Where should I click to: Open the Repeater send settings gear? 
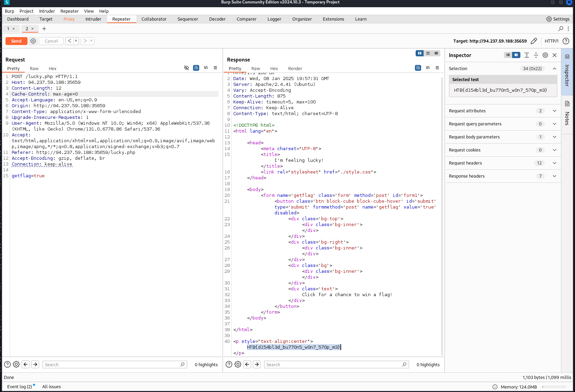33,41
